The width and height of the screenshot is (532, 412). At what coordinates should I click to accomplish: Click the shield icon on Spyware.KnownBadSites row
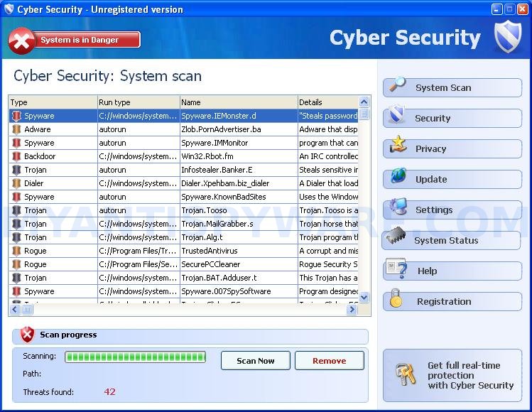tap(16, 197)
